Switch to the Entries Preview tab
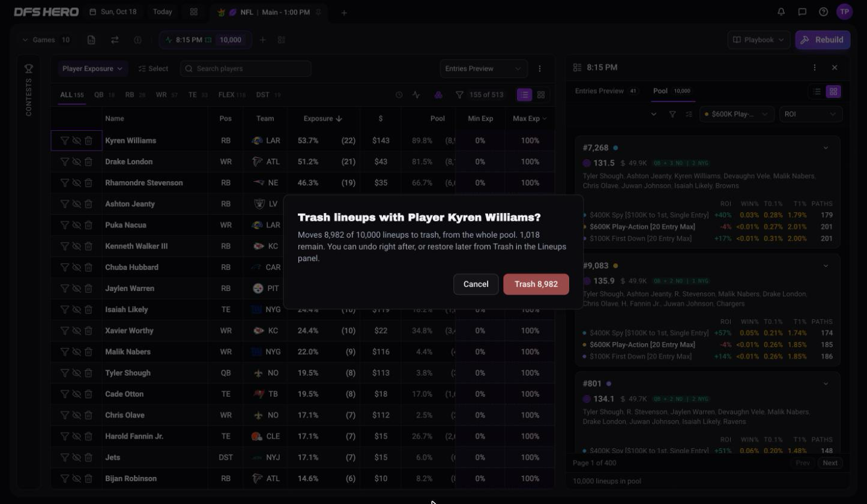This screenshot has height=504, width=867. coord(606,91)
